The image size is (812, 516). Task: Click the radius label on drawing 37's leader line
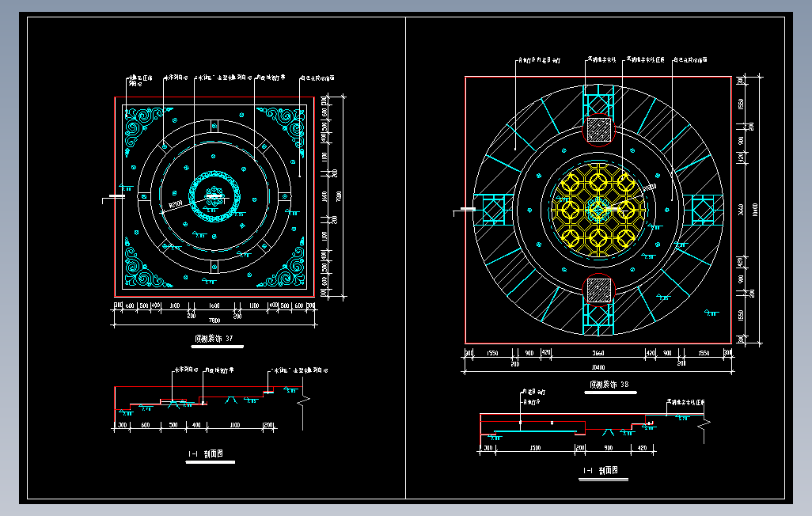pos(175,205)
